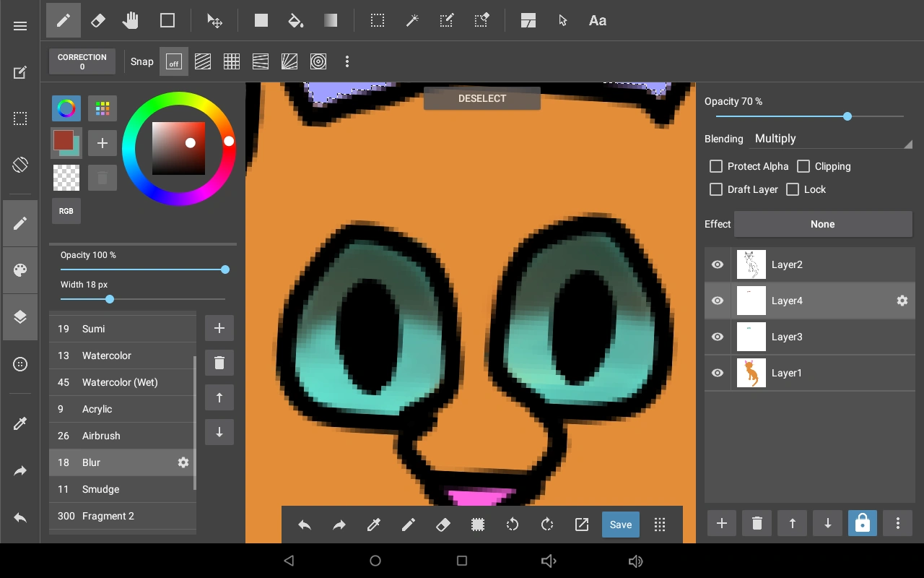
Task: Activate the Hand pan tool
Action: pos(131,21)
